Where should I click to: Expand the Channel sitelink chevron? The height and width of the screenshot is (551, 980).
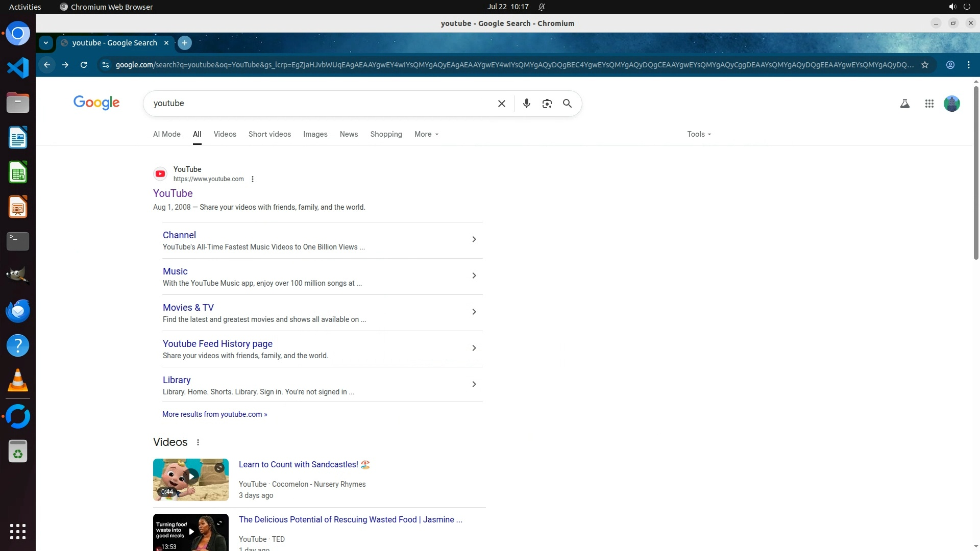tap(474, 239)
